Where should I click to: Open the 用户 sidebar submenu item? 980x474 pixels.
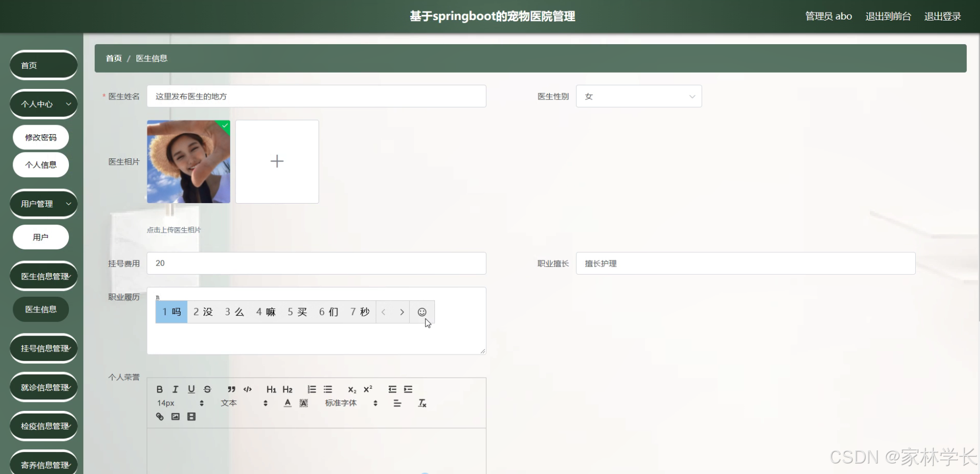(x=41, y=237)
